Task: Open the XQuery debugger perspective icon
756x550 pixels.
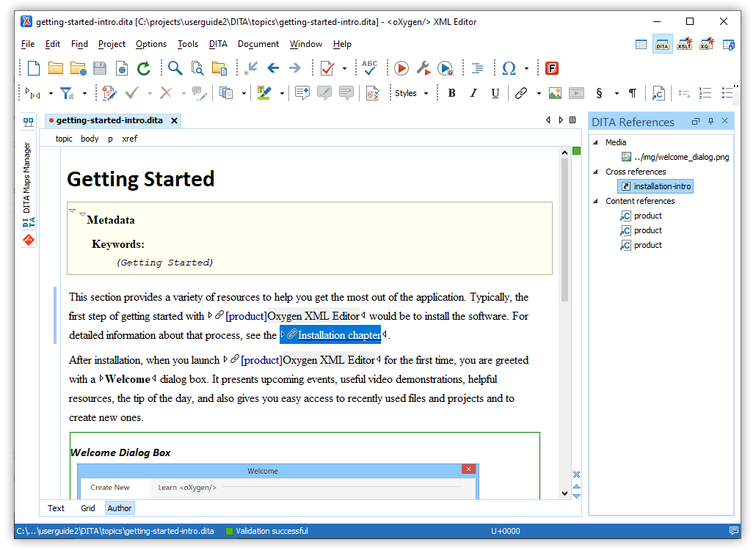Action: pos(706,44)
